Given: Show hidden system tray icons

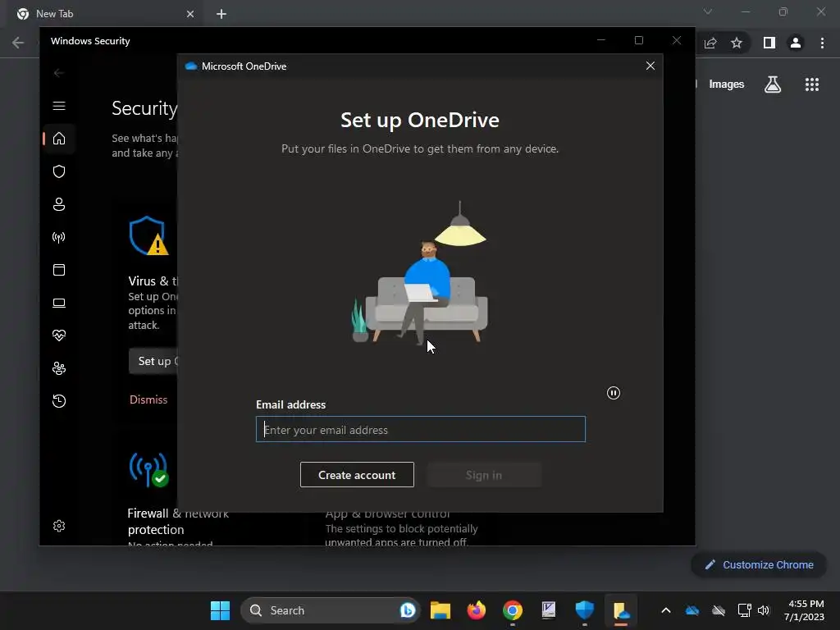Looking at the screenshot, I should [666, 610].
